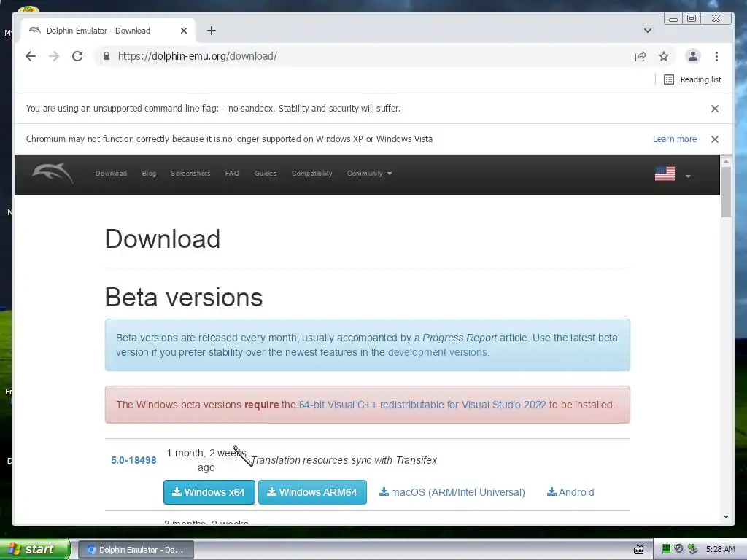Image resolution: width=747 pixels, height=560 pixels.
Task: Download the Windows ARM64 build
Action: point(312,492)
